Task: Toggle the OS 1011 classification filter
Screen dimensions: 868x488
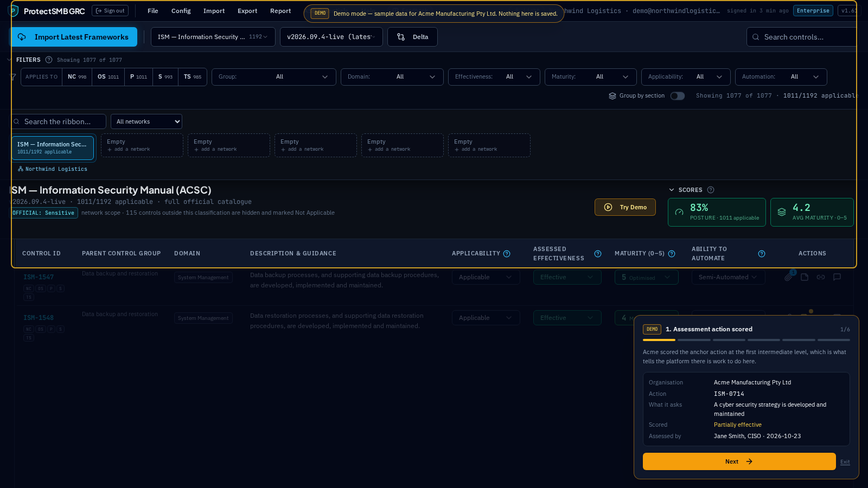Action: coord(108,77)
